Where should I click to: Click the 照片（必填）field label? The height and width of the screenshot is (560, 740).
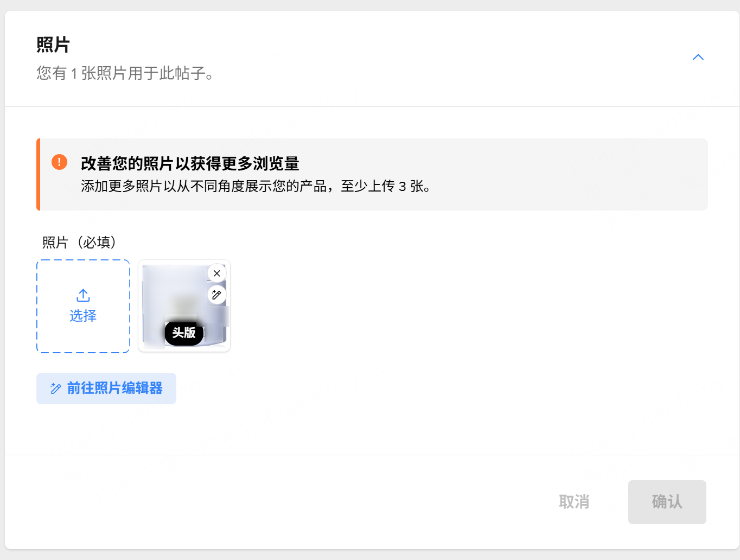pyautogui.click(x=79, y=243)
